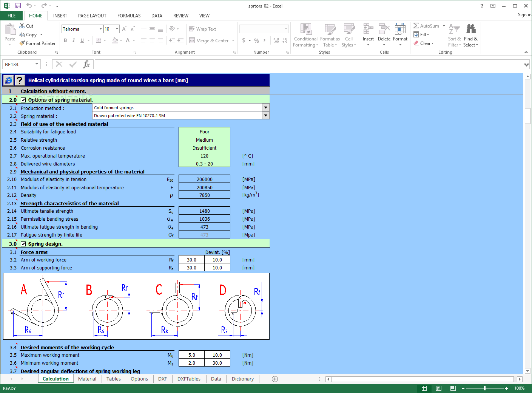532x393 pixels.
Task: Toggle Wrap Text option
Action: [x=202, y=29]
